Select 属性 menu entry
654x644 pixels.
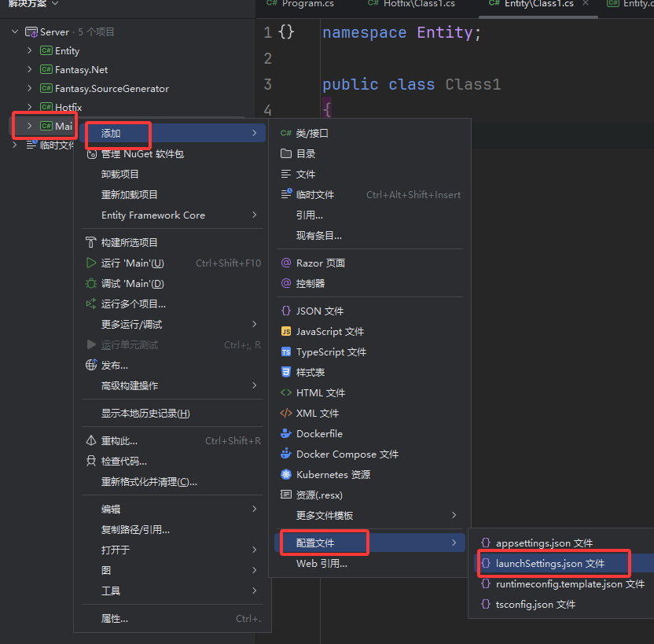[x=173, y=618]
